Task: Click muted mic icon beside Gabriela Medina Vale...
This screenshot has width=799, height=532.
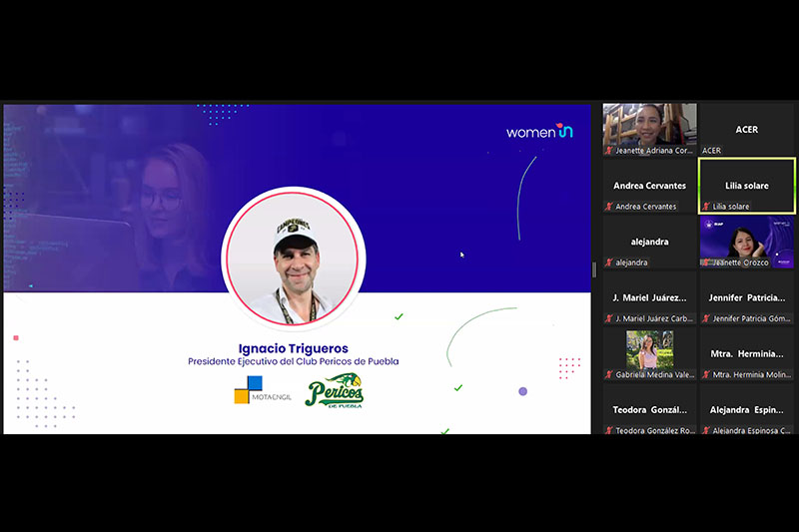Action: pyautogui.click(x=609, y=374)
